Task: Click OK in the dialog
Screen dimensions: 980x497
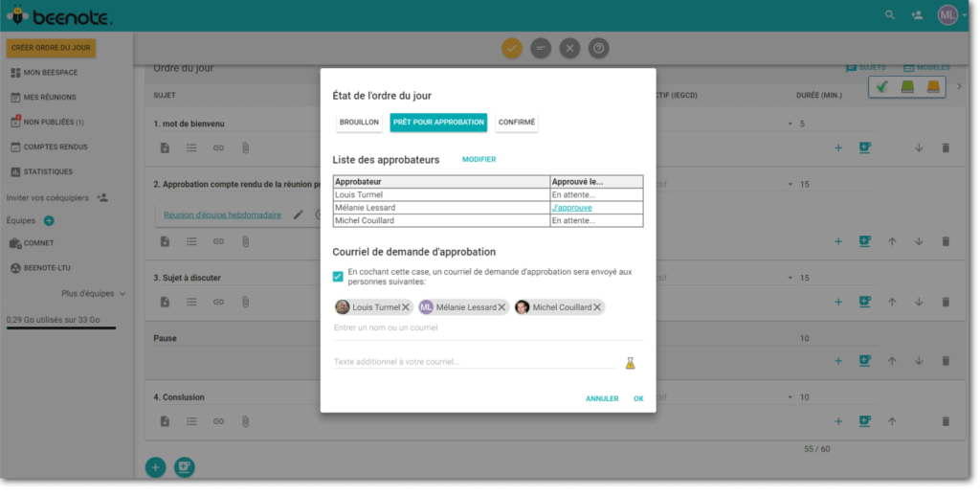Action: point(638,399)
